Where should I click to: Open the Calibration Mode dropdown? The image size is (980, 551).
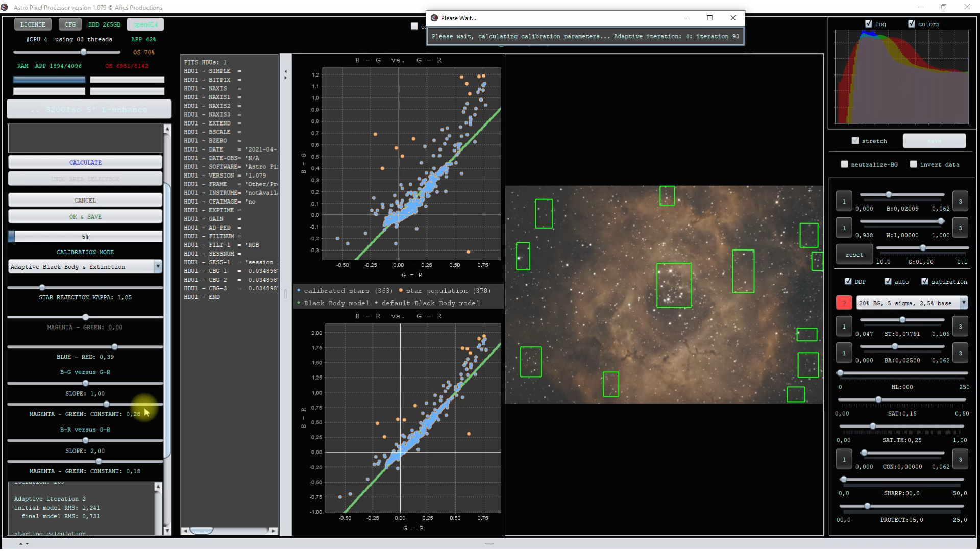pyautogui.click(x=158, y=266)
